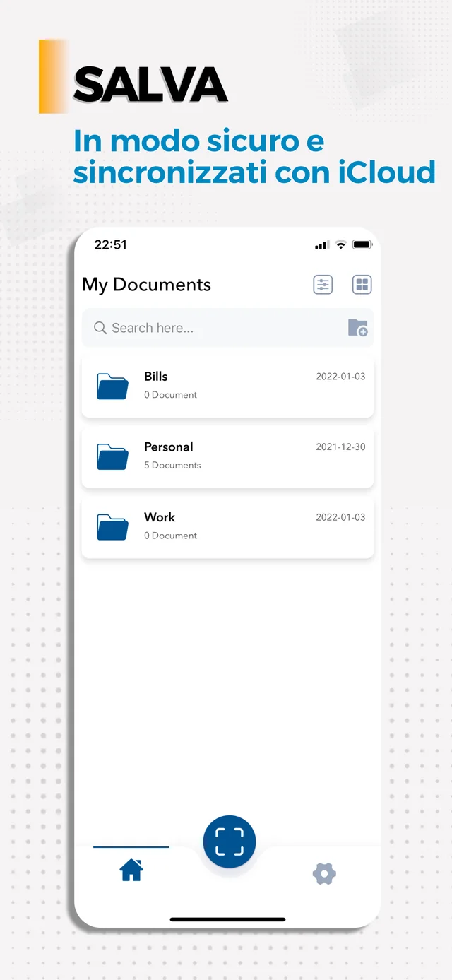The width and height of the screenshot is (452, 980).
Task: Switch to grid view layout
Action: click(x=362, y=285)
